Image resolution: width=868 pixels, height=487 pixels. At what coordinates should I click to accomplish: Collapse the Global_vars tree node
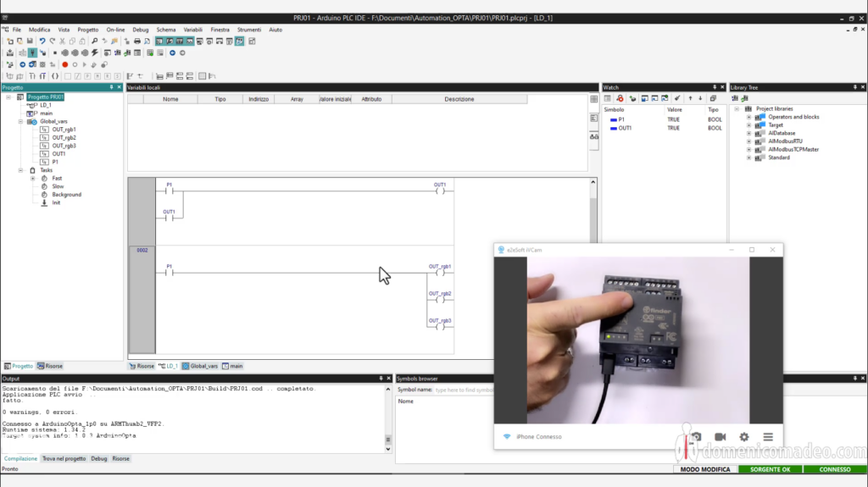[20, 121]
